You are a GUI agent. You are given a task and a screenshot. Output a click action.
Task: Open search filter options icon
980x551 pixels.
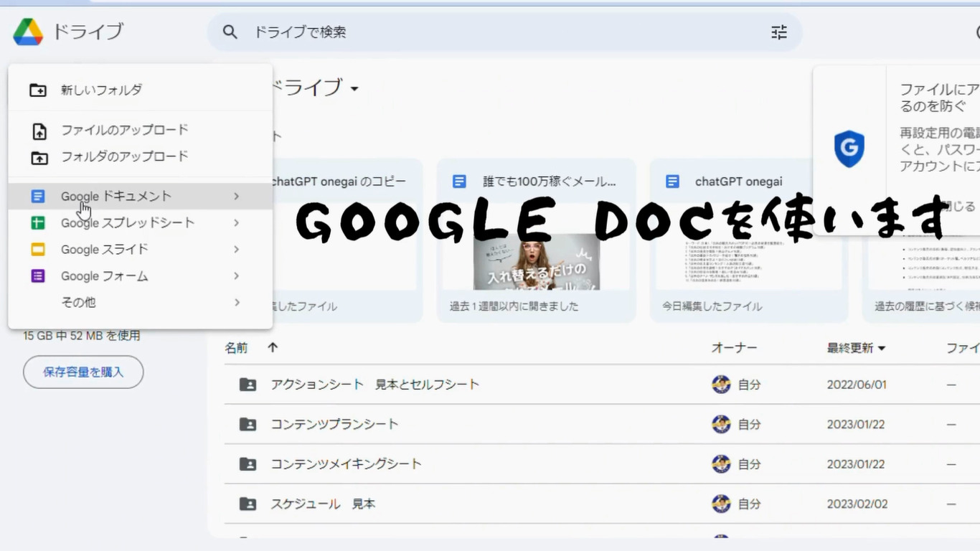(779, 32)
